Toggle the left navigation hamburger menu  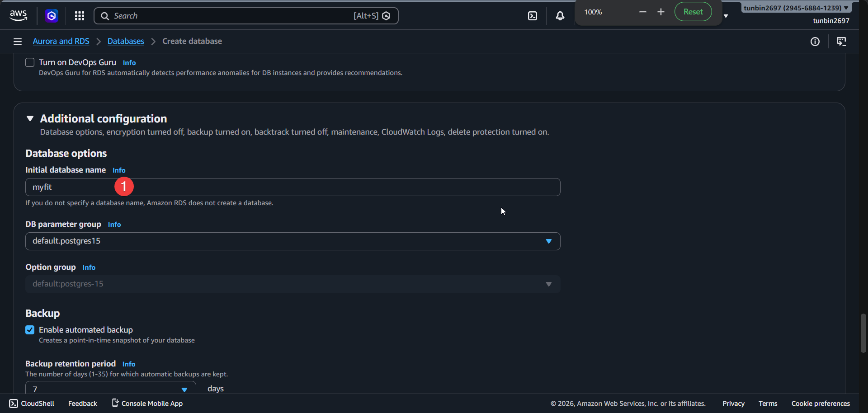[18, 42]
